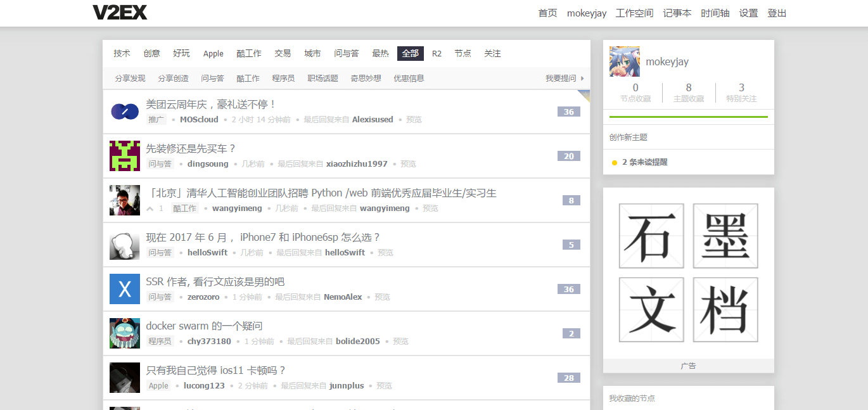Select the 全部 tab

click(x=411, y=53)
